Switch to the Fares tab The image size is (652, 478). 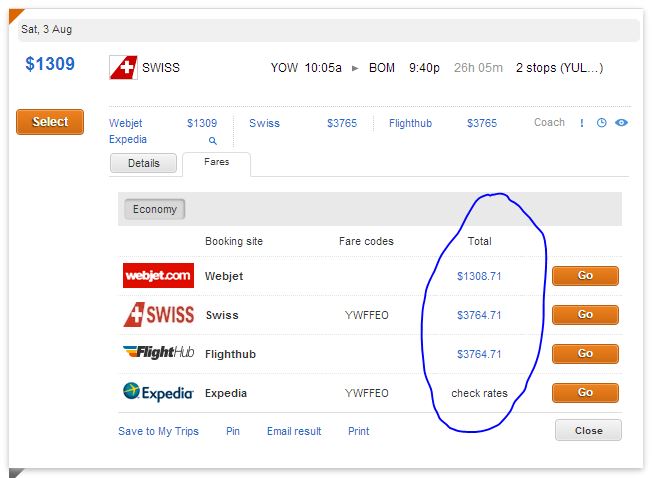point(217,162)
